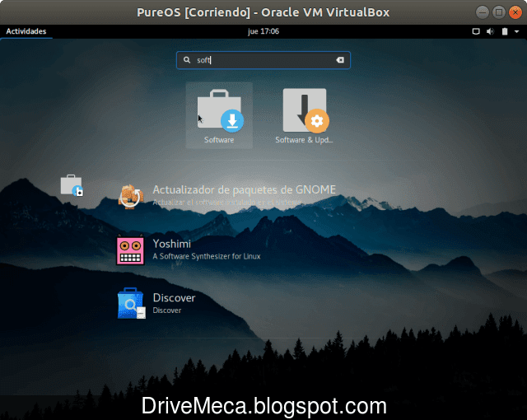Select the Yoshimi result title
Image resolution: width=527 pixels, height=420 pixels.
coord(172,244)
